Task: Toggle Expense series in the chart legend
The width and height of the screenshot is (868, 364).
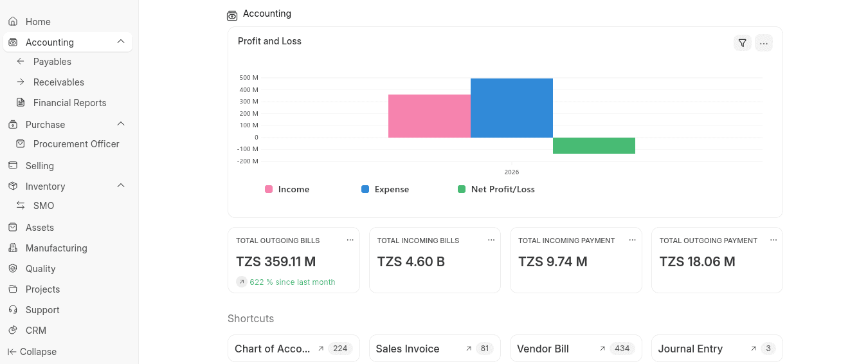Action: click(385, 190)
